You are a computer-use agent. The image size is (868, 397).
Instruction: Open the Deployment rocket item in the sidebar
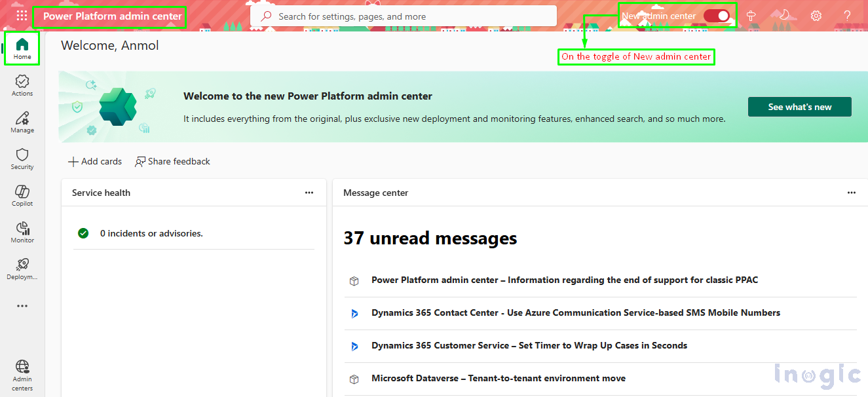pyautogui.click(x=22, y=269)
